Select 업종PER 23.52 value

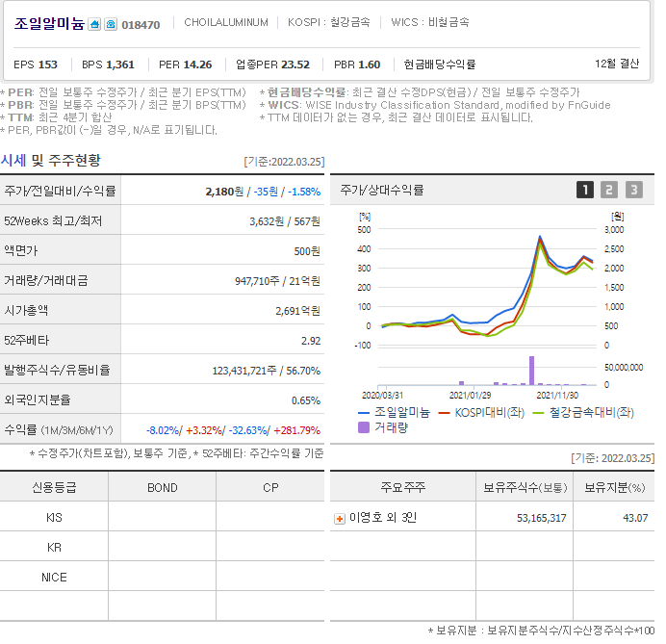pyautogui.click(x=272, y=64)
